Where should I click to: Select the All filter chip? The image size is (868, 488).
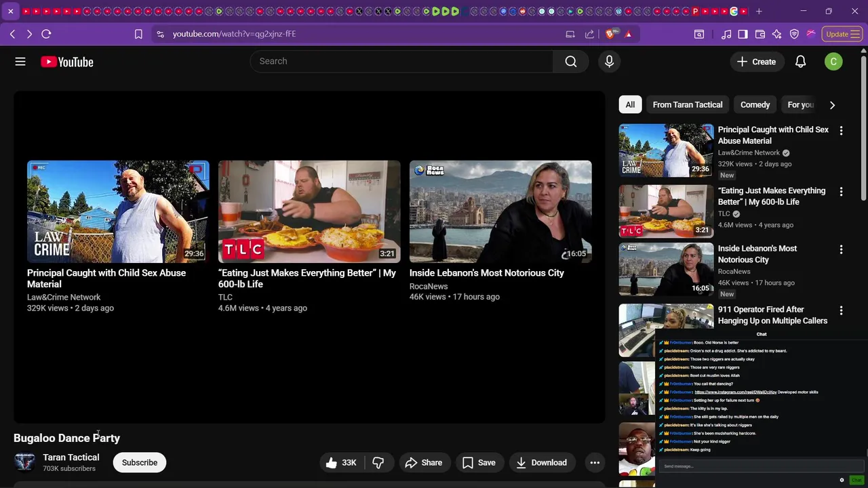tap(630, 105)
